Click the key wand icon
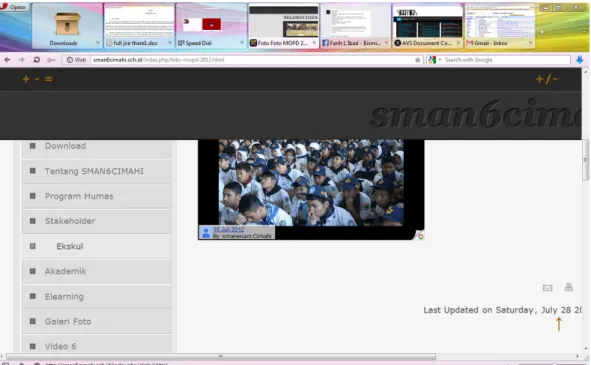The height and width of the screenshot is (365, 591). [51, 60]
